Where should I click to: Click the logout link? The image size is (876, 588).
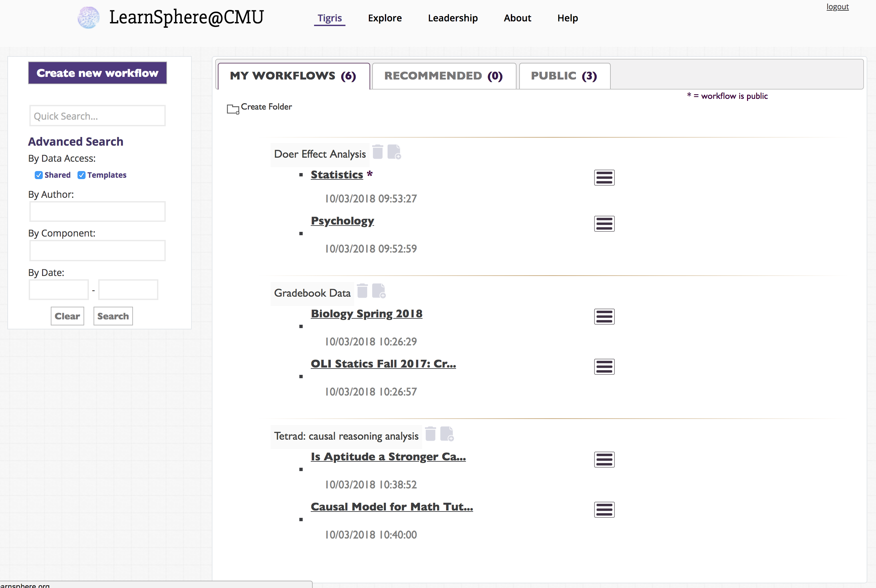(x=837, y=7)
